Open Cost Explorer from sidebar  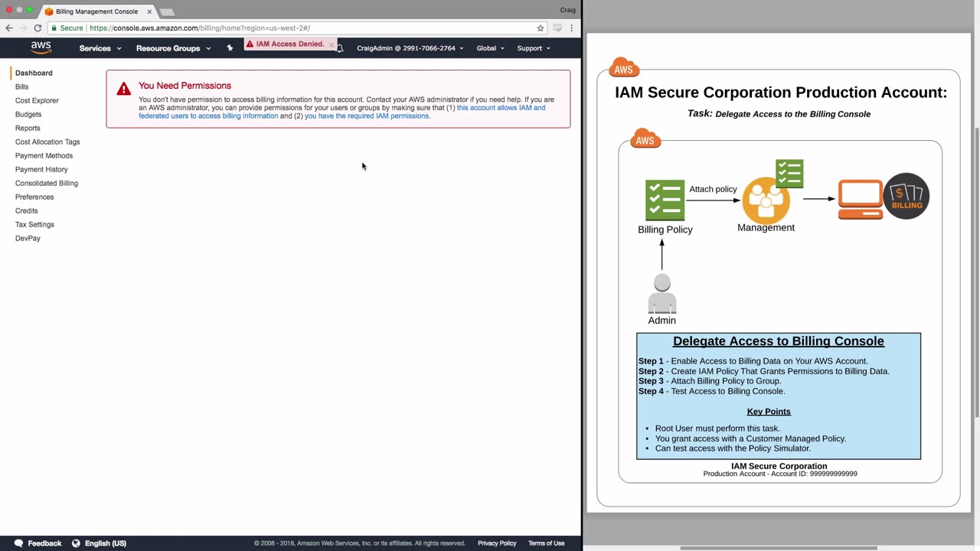(x=37, y=100)
